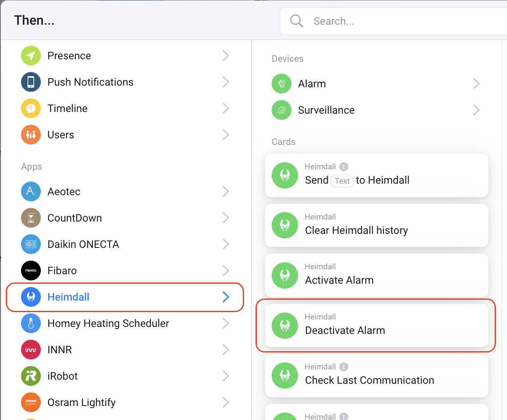Click the black Fibaro icon
Image resolution: width=507 pixels, height=420 pixels.
[x=31, y=271]
